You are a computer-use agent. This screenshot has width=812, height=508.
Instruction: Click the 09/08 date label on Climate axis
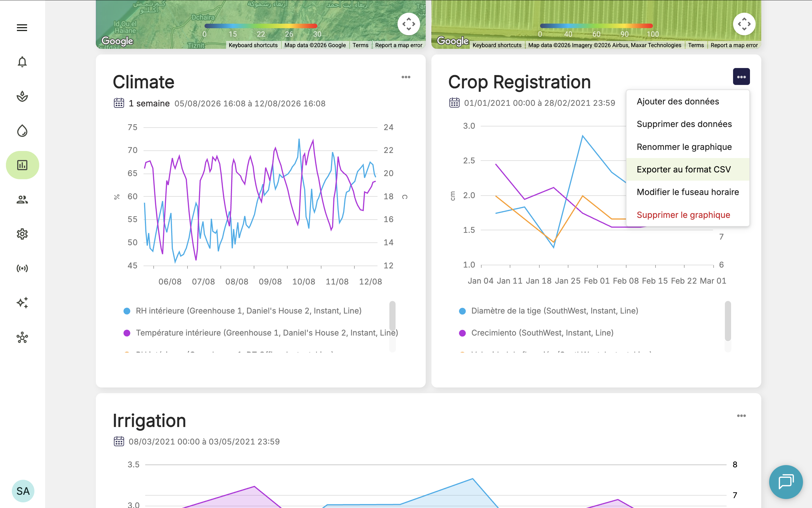(270, 282)
